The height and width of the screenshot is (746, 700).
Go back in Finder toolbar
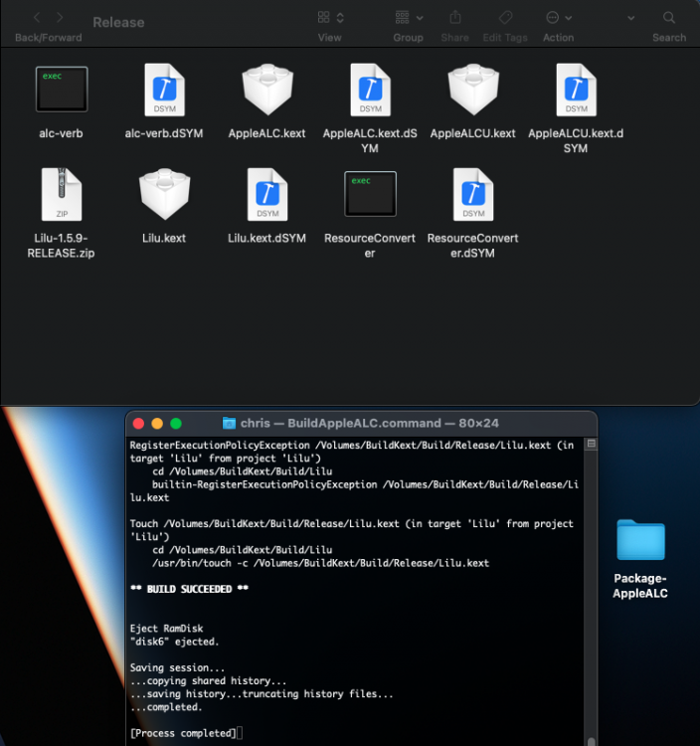click(37, 18)
